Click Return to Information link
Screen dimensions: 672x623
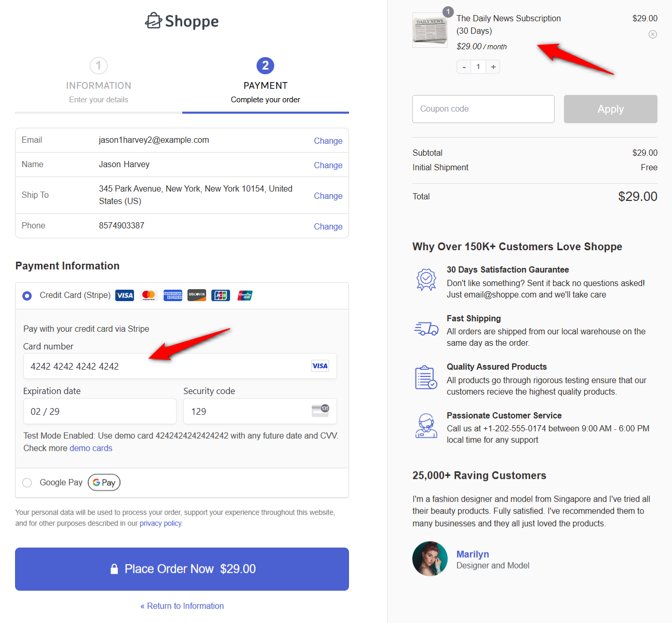[182, 606]
